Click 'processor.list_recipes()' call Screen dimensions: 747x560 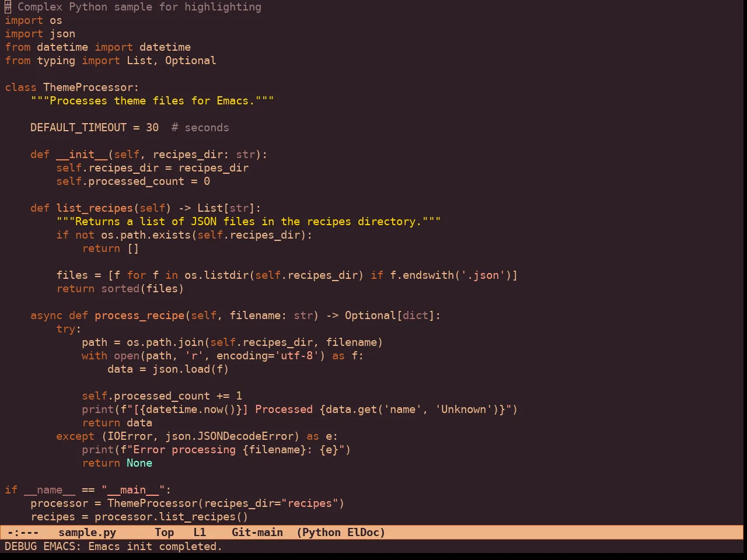(172, 517)
